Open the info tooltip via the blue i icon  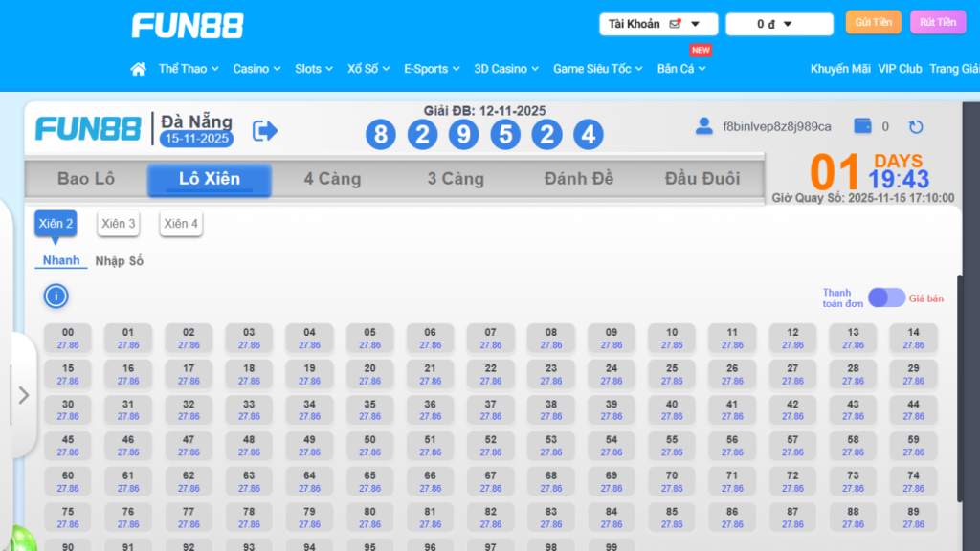coord(56,296)
